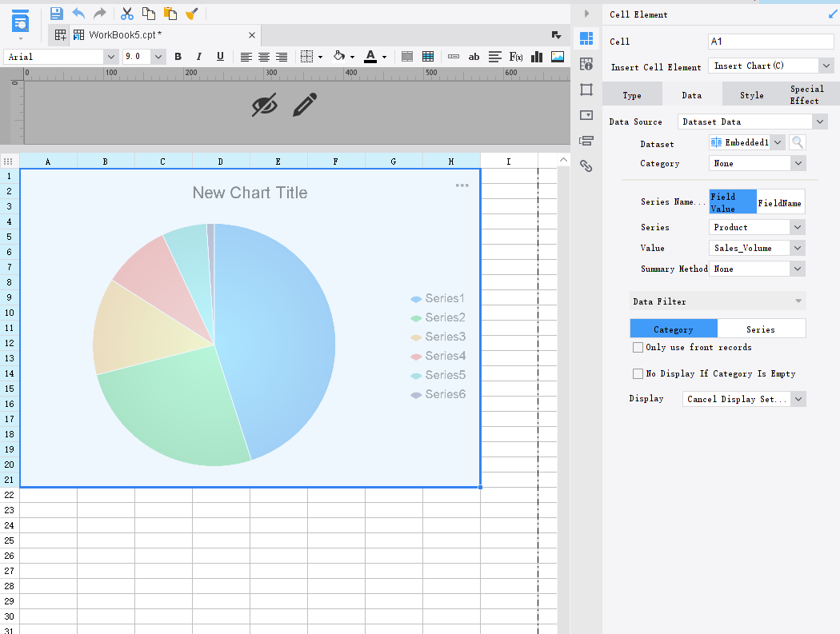Screen dimensions: 840x634
Task: Open the Insert Cell Element chart dropdown
Action: pos(770,66)
